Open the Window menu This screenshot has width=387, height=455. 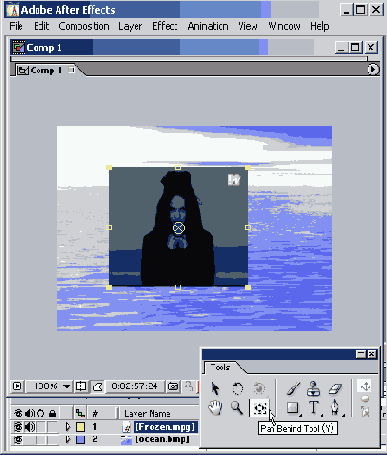click(284, 26)
